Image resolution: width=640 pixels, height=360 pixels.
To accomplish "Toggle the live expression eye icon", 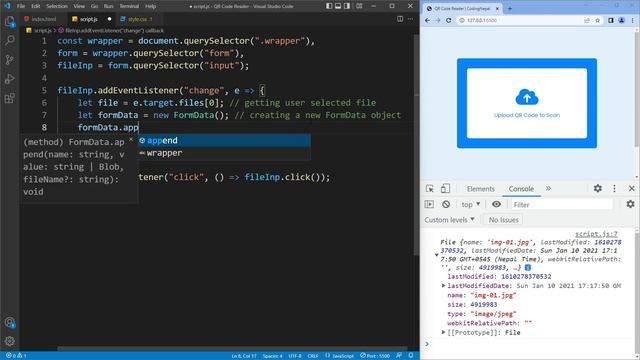I will pos(496,204).
